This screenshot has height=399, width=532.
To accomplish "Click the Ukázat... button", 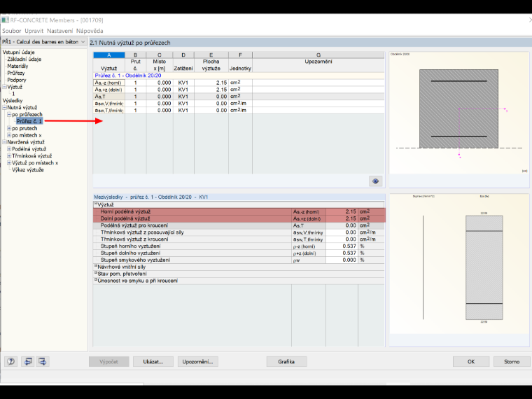I will pos(153,362).
